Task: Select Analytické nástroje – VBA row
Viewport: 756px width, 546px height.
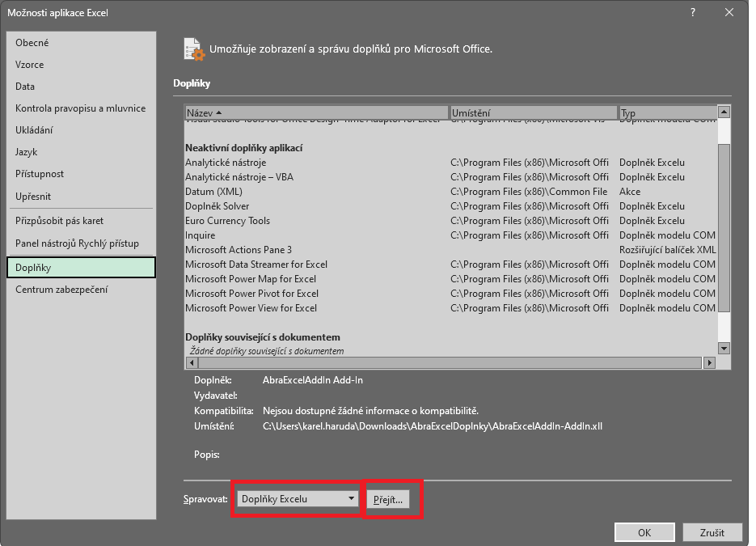Action: (x=450, y=177)
